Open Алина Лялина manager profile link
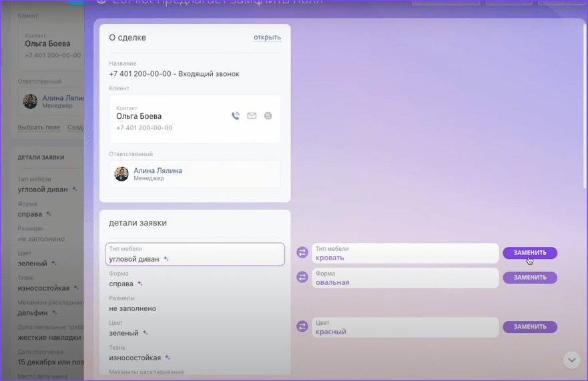This screenshot has height=381, width=588. [x=158, y=171]
